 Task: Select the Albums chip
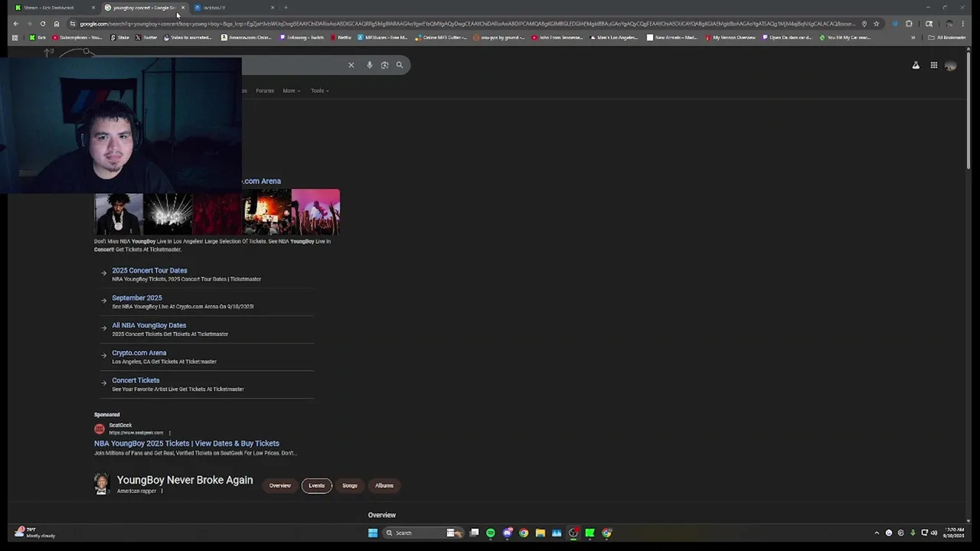384,485
